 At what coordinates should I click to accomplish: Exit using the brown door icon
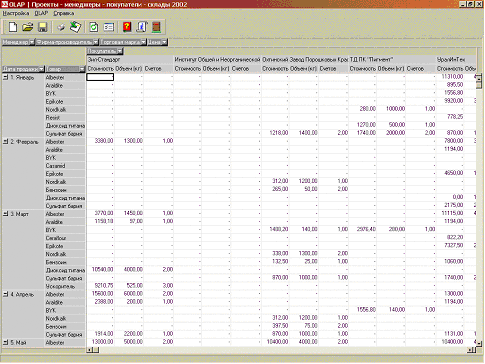pos(156,27)
